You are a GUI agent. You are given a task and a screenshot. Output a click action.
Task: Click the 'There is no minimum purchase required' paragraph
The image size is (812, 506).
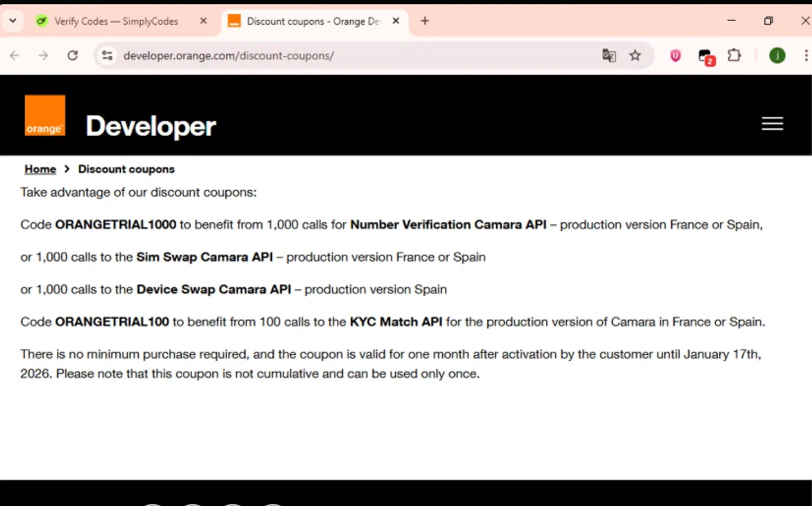coord(391,364)
